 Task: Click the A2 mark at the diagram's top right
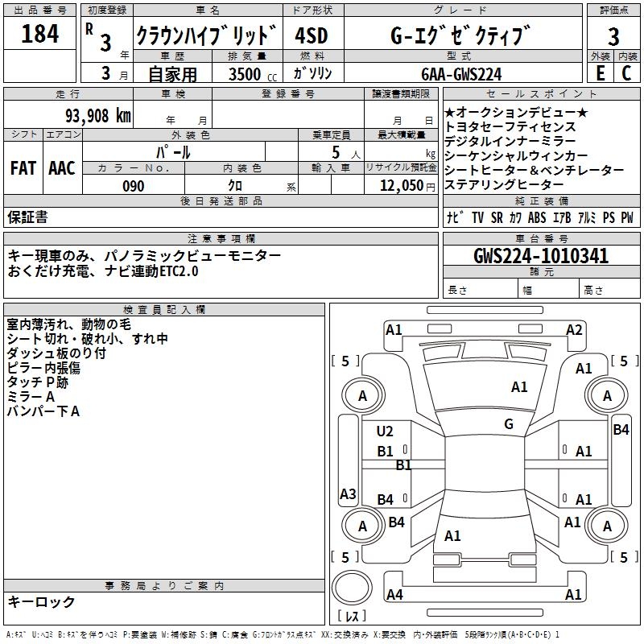[574, 329]
